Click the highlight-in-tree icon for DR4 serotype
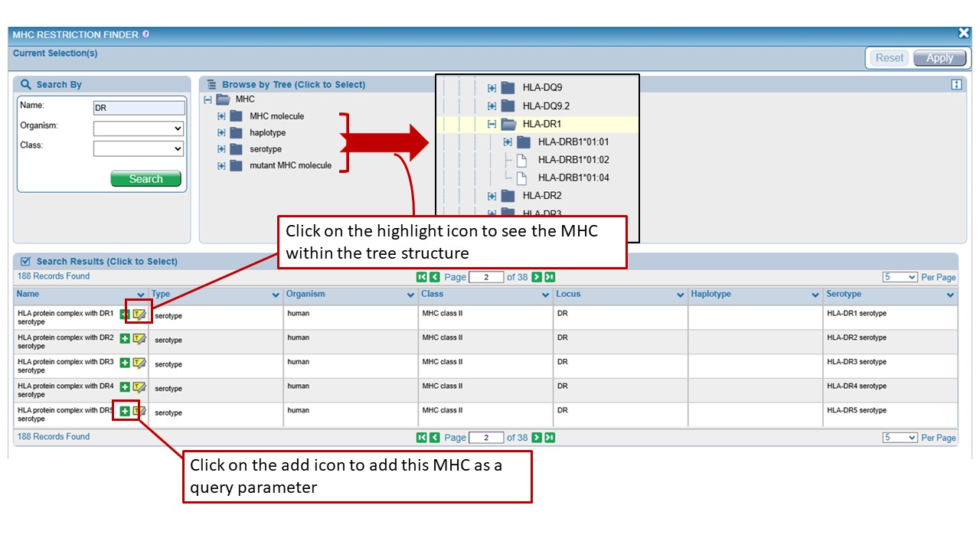Screen dimensions: 980x551 [139, 387]
